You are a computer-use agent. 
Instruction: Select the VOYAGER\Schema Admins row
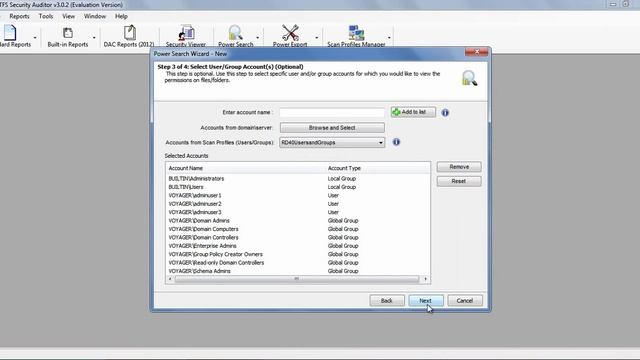(298, 271)
